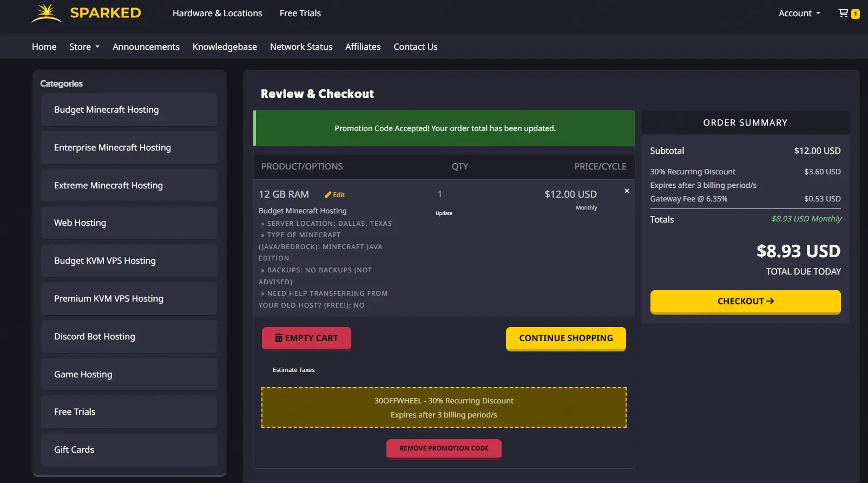
Task: Open the Estimate Taxes tab
Action: click(x=293, y=370)
